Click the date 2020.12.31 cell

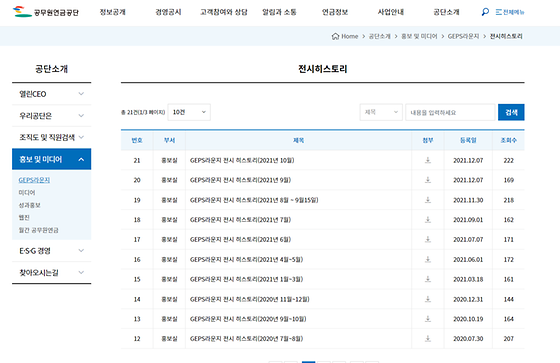coord(468,299)
